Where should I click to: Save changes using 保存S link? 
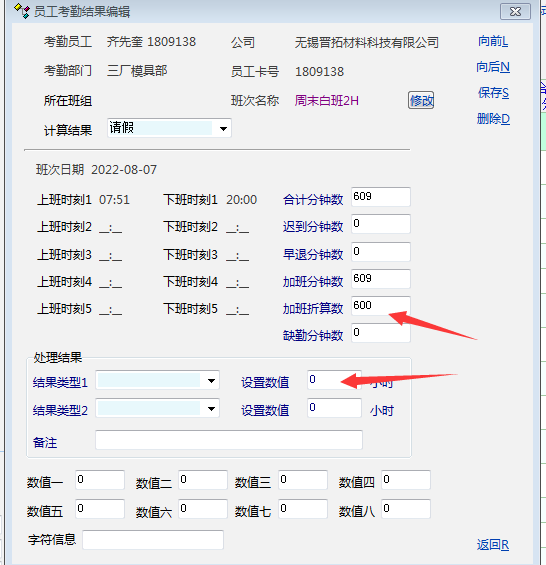coord(493,93)
